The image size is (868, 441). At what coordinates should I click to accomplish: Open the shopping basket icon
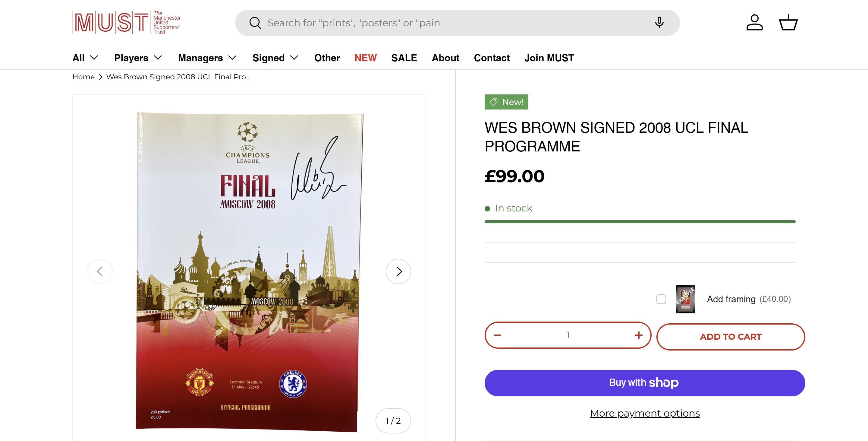(788, 23)
